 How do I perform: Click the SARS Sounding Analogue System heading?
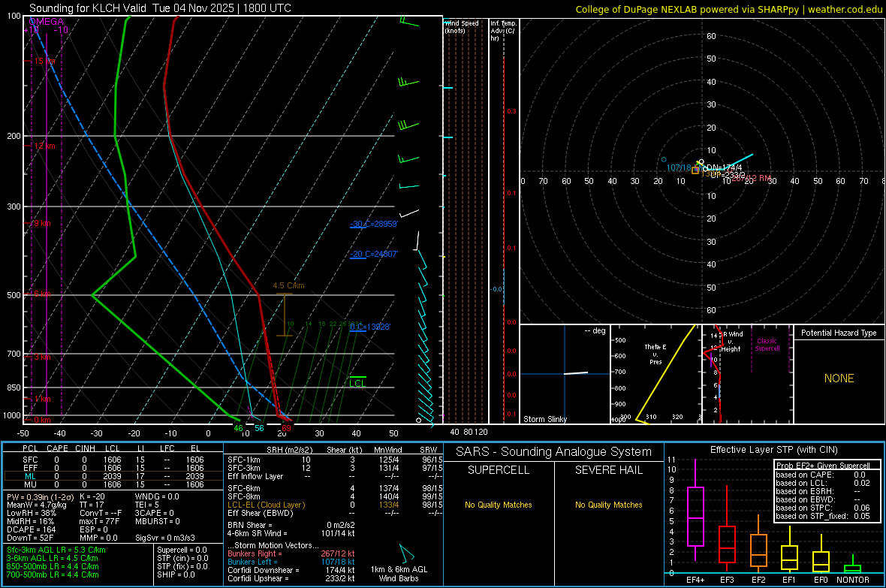pyautogui.click(x=553, y=452)
